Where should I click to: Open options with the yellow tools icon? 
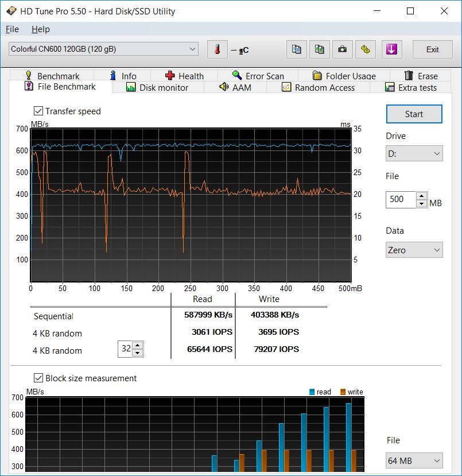[365, 49]
